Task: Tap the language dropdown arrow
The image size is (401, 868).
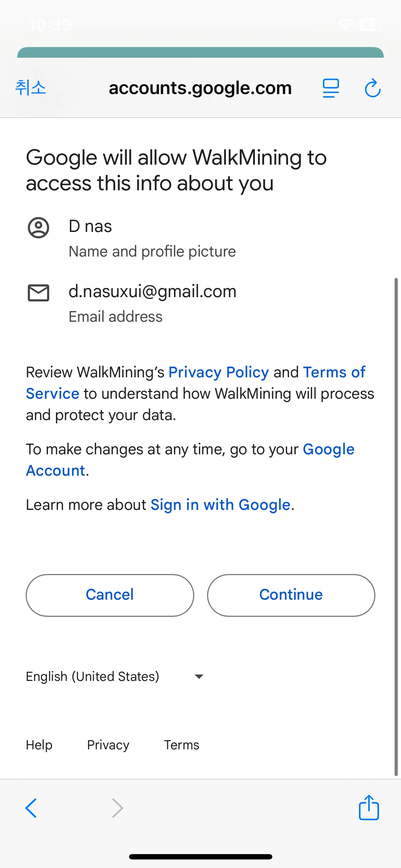Action: pyautogui.click(x=199, y=676)
